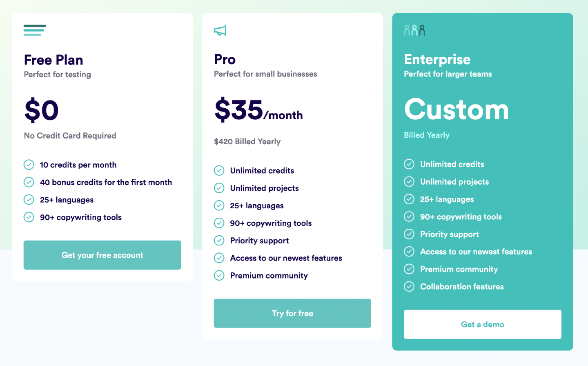Click the Free Plan stacked lines icon

click(35, 30)
